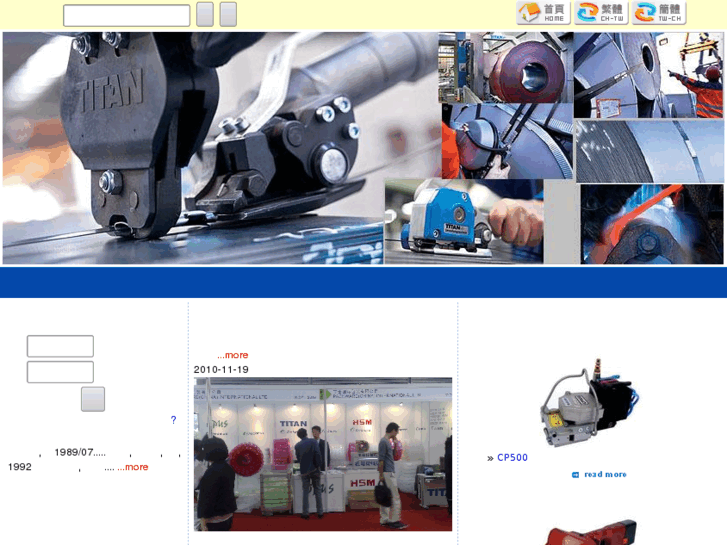Click the large TITAN tool banner image
The image size is (727, 545).
(x=193, y=148)
